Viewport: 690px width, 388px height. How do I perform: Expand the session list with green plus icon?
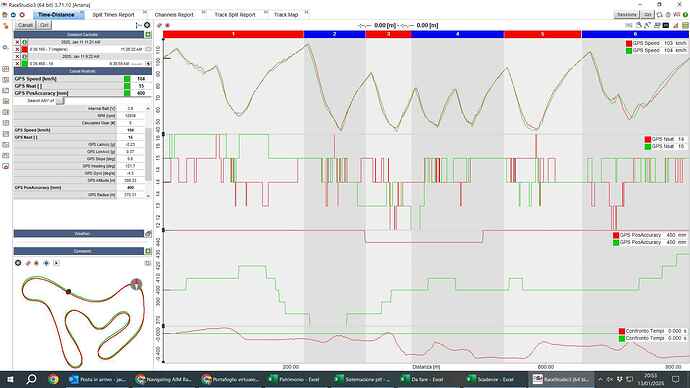[x=148, y=34]
